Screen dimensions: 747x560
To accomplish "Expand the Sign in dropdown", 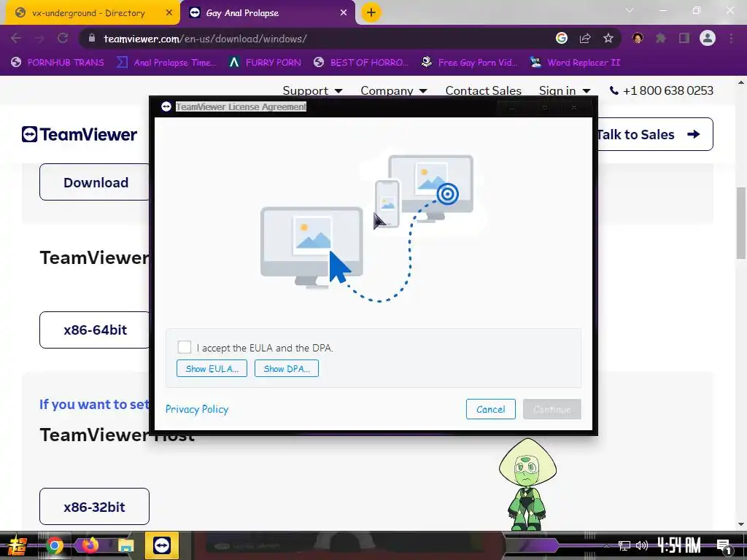I will tap(565, 90).
